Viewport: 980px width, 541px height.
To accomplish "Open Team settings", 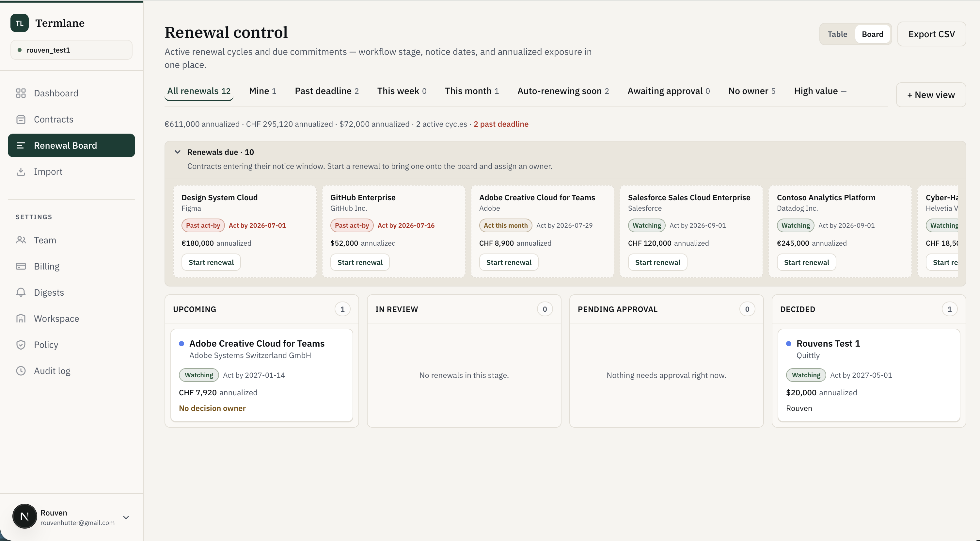I will pos(71,240).
